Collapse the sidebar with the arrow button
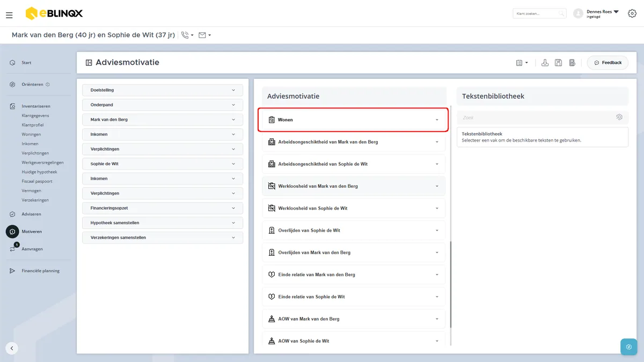The height and width of the screenshot is (362, 644). [x=12, y=348]
